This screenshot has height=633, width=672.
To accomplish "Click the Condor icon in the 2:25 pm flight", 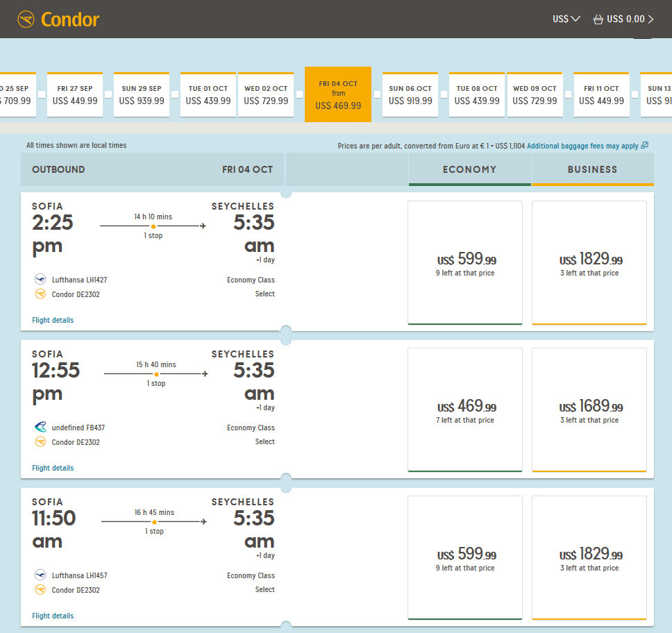I will point(40,294).
